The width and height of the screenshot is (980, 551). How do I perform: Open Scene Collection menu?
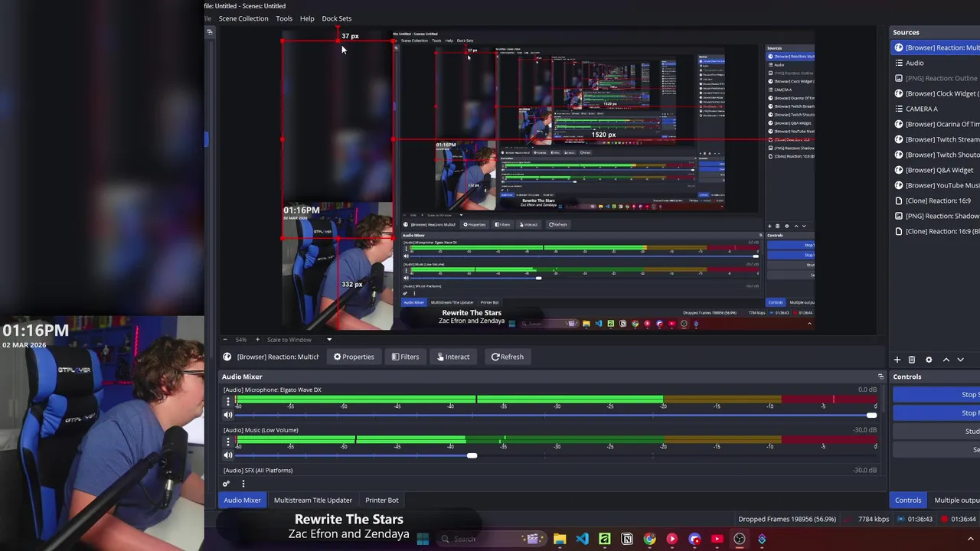click(x=243, y=18)
